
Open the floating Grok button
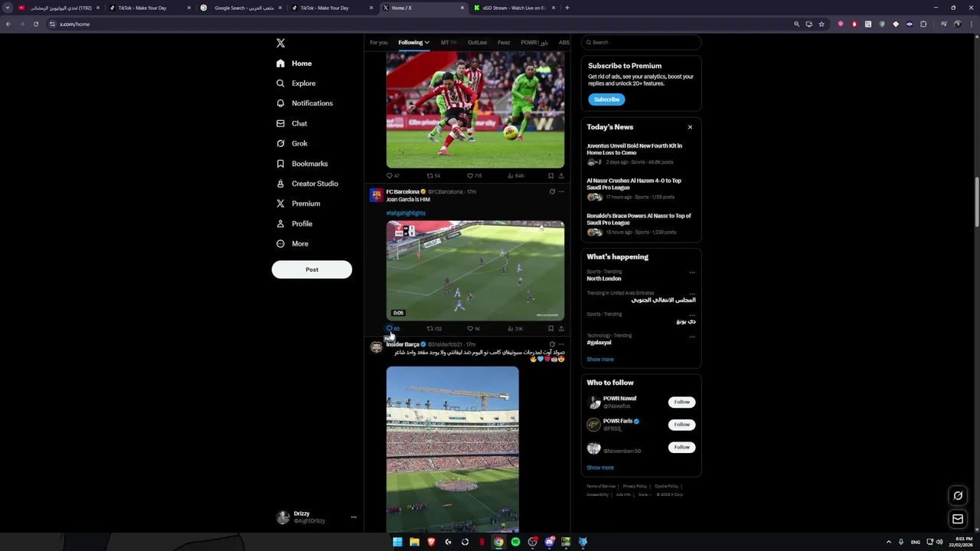point(958,496)
